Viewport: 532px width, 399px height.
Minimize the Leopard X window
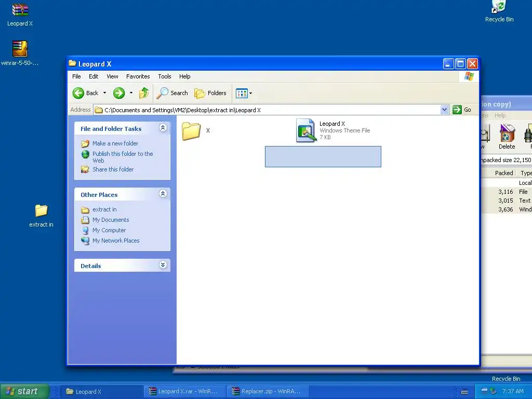tap(448, 64)
